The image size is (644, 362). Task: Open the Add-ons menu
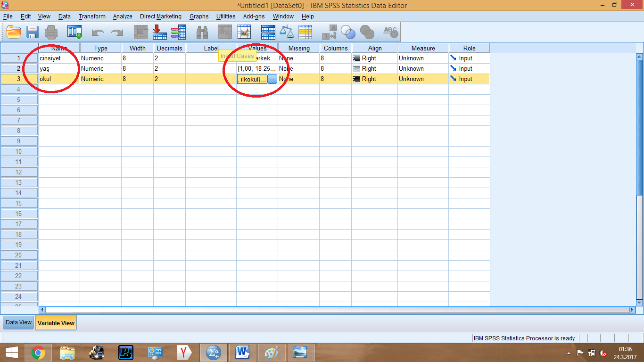(254, 16)
